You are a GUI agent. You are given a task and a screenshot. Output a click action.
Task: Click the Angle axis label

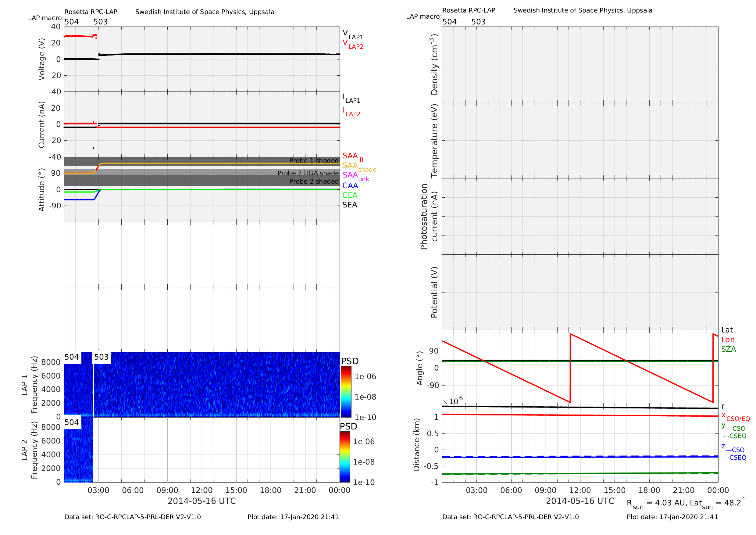419,368
